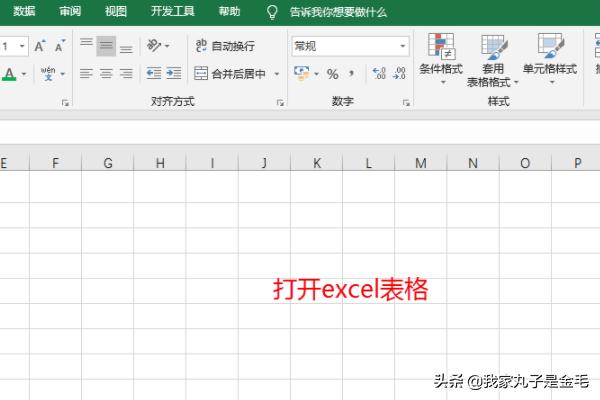Image resolution: width=600 pixels, height=400 pixels.
Task: Click the lightbulb Tell Me icon
Action: pos(272,12)
